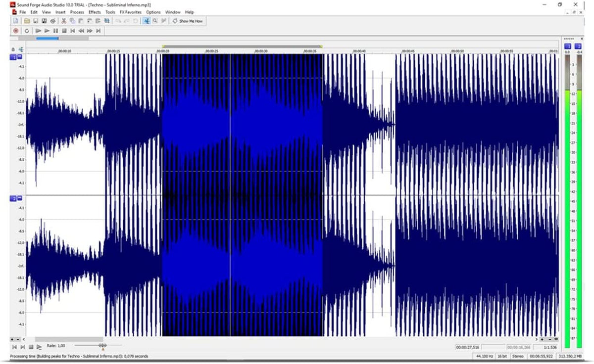Select the Magnify tool icon
The image size is (594, 364).
coord(155,21)
